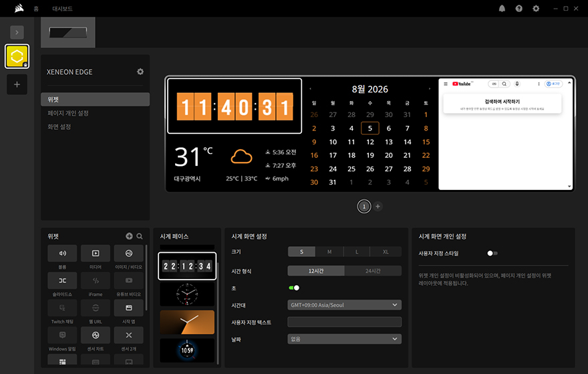Search widgets with the magnifier icon
This screenshot has height=374, width=588.
click(140, 236)
